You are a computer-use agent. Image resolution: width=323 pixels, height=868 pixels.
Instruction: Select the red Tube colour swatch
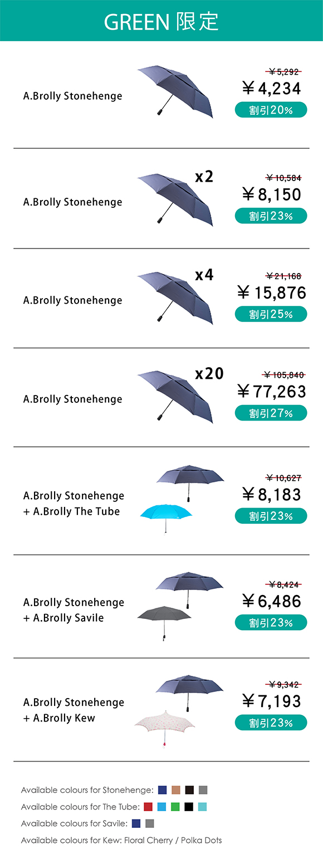click(148, 807)
